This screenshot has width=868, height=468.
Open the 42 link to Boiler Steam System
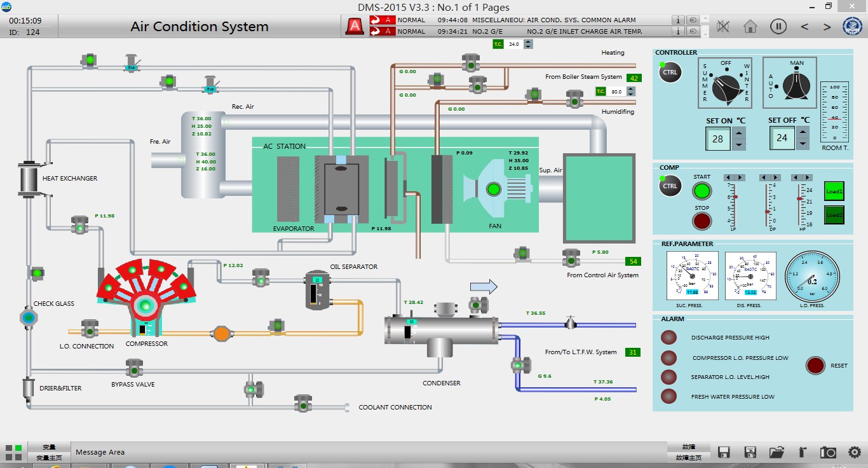click(634, 78)
